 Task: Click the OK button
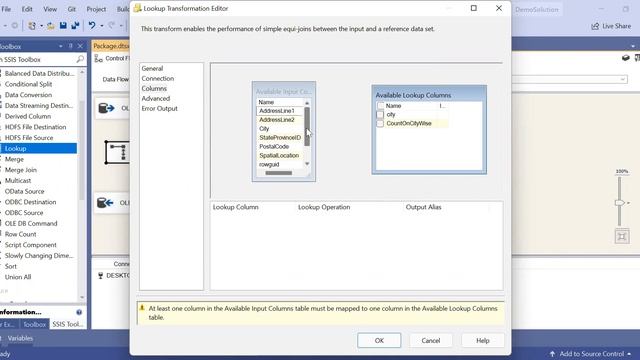(x=379, y=340)
